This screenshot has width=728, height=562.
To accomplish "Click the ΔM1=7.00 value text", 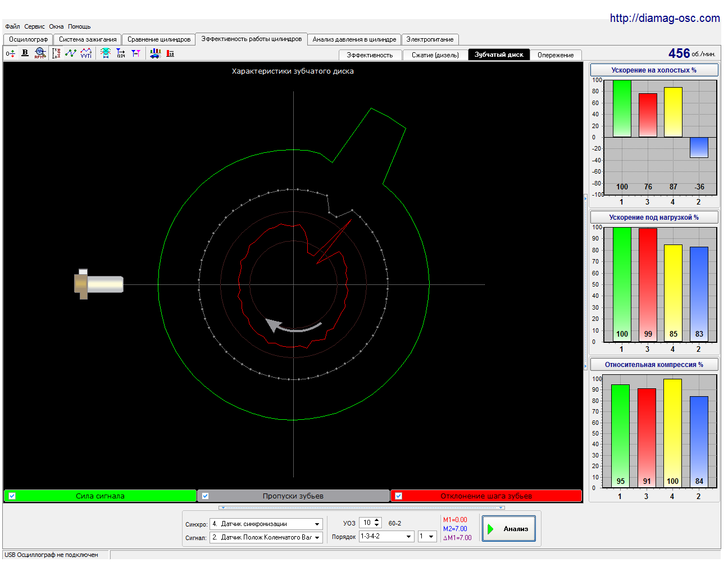I will coord(457,538).
